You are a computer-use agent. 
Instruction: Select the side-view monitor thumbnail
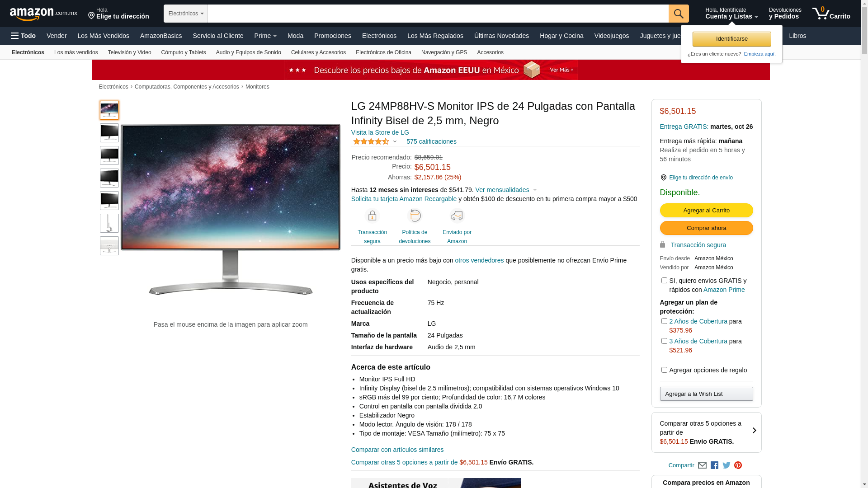[109, 223]
